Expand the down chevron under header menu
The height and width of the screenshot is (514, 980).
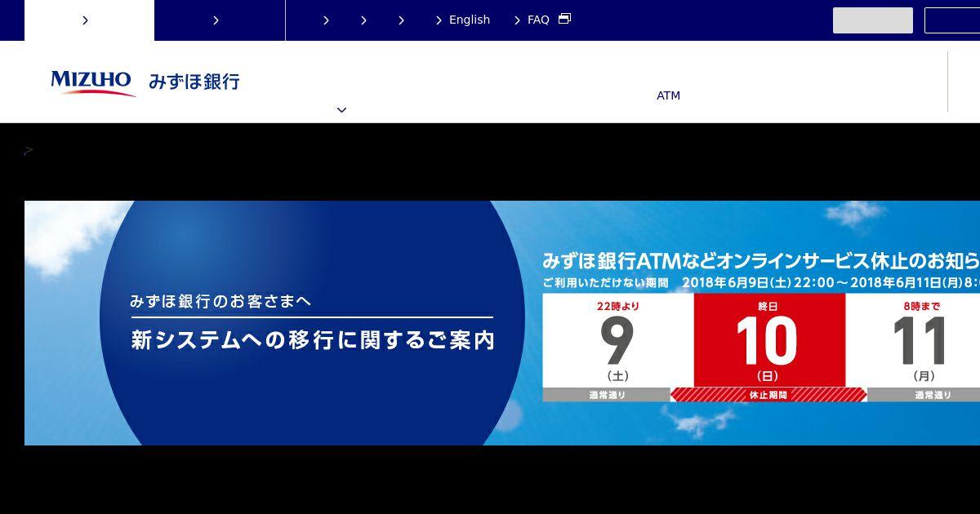coord(341,110)
